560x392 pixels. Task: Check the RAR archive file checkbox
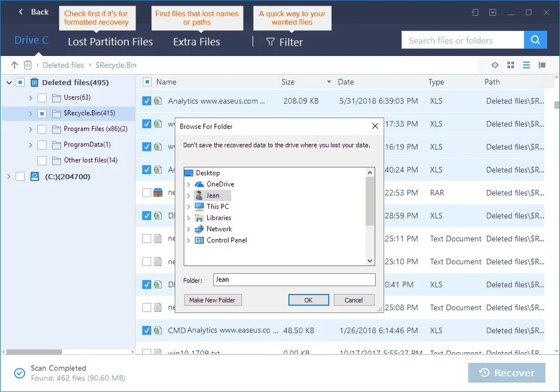pyautogui.click(x=146, y=193)
